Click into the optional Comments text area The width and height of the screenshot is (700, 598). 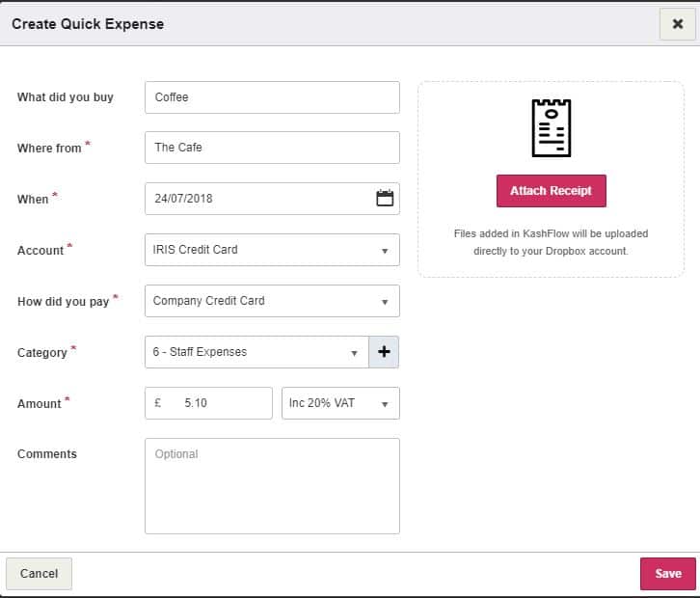(271, 486)
